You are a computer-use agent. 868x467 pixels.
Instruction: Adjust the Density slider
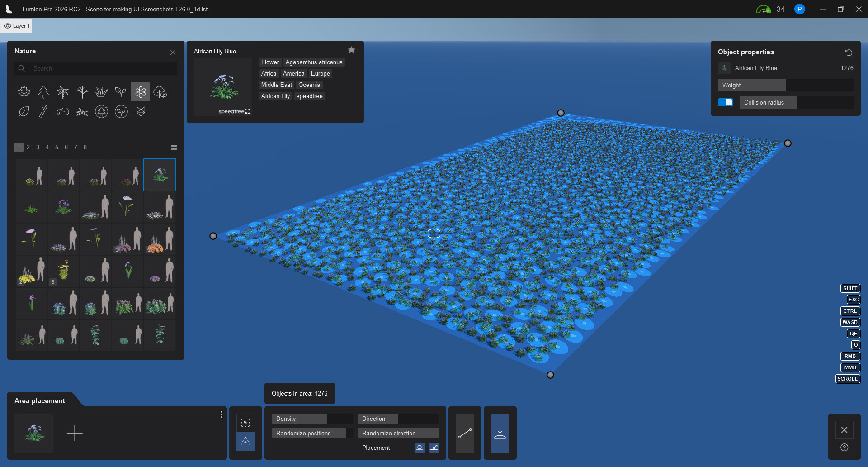[312, 419]
